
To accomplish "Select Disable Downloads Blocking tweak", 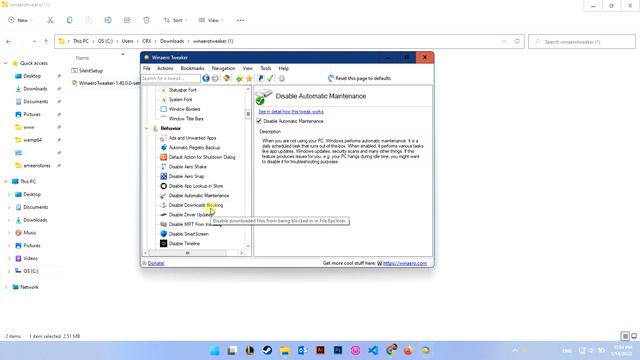I will (x=196, y=205).
